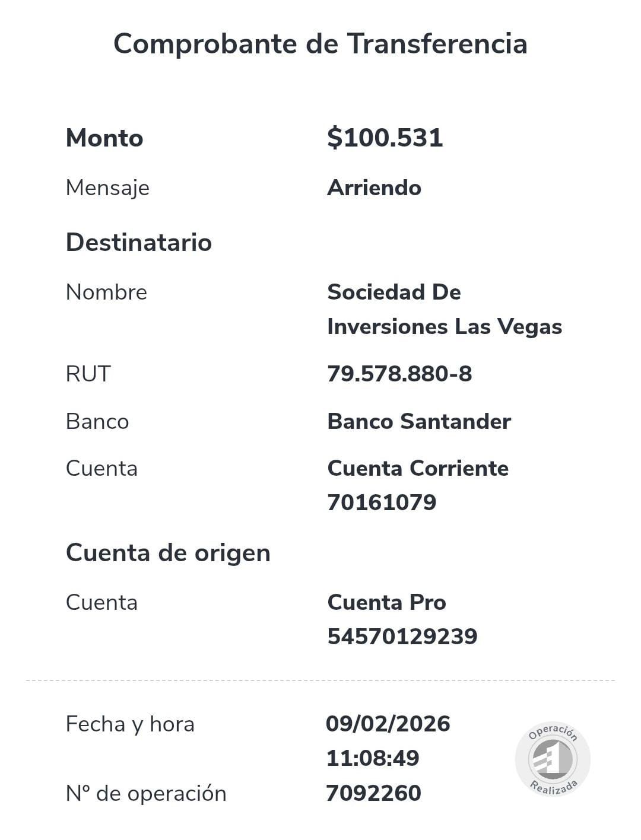Select the Comprobante de Transferencia title
Screen dimensions: 641x840
320,44
